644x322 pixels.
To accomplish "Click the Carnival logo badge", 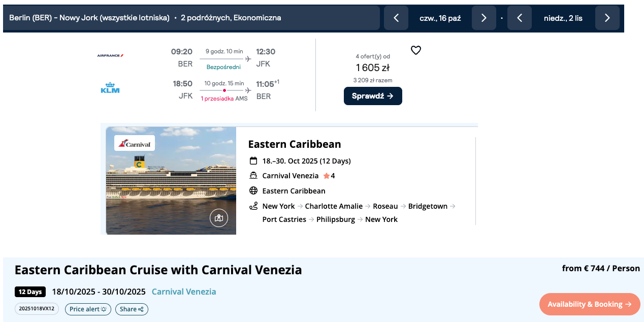I will pyautogui.click(x=135, y=143).
